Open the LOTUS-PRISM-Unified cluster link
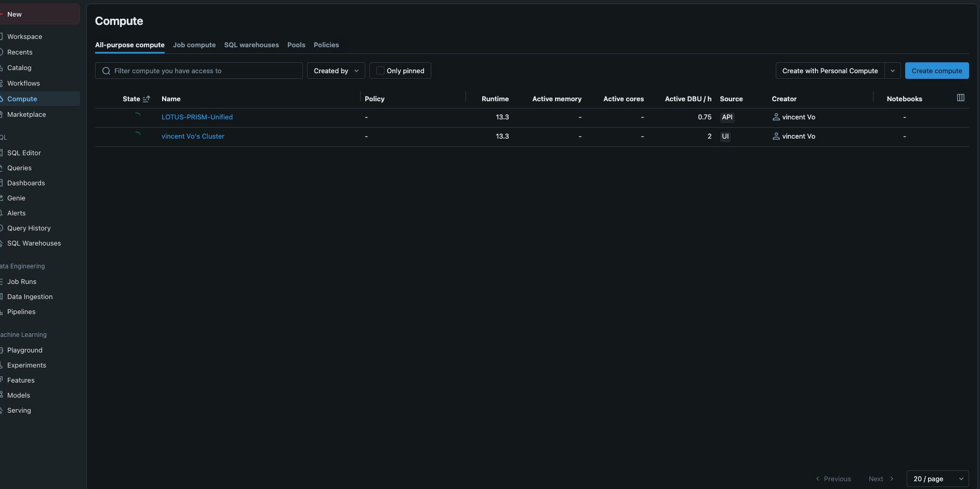 (x=197, y=117)
